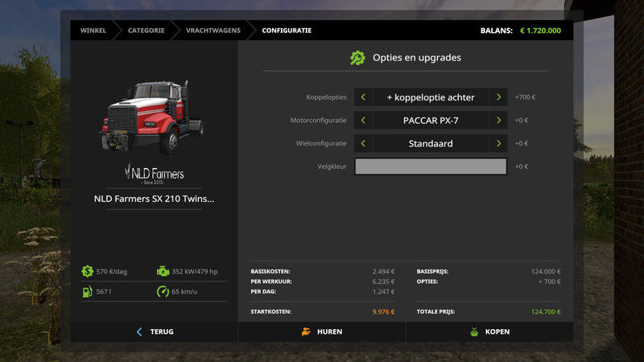This screenshot has width=644, height=362.
Task: Click the fuel tank capacity icon
Action: pyautogui.click(x=87, y=292)
